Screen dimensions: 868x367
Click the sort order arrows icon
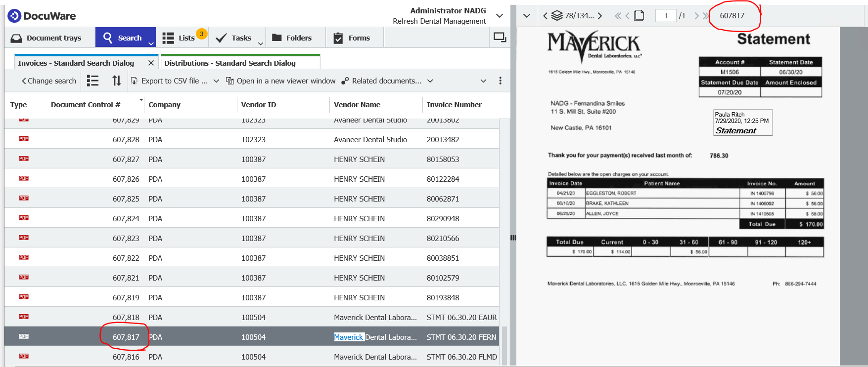[x=116, y=81]
